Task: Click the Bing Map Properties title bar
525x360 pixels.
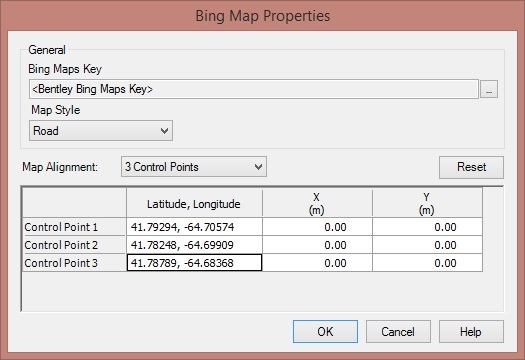Action: tap(262, 16)
